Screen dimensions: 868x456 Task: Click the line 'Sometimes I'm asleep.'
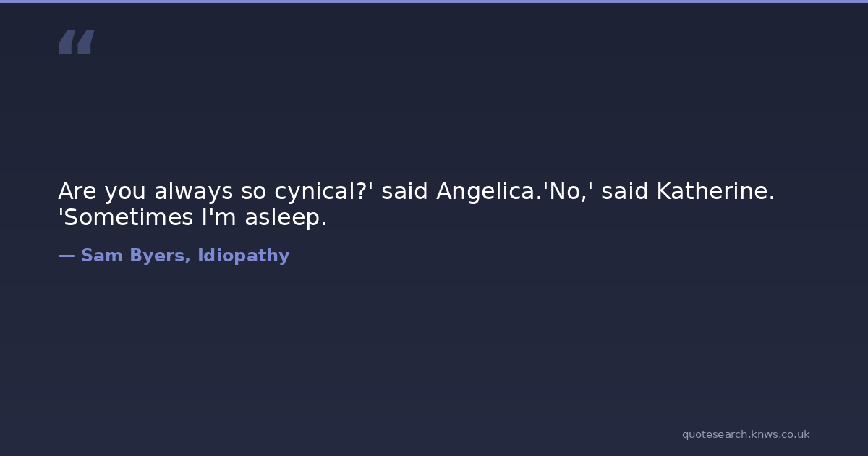(192, 217)
